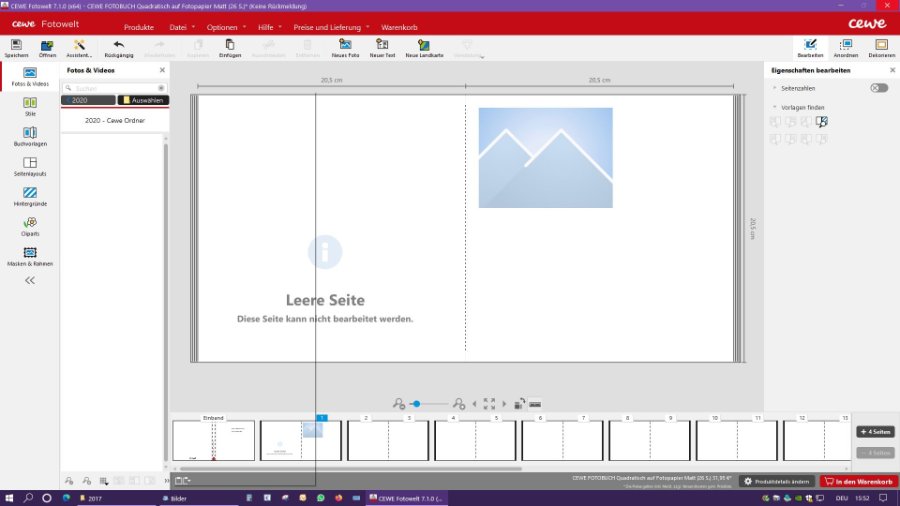Open Windows taskbar search
The width and height of the screenshot is (900, 506).
point(28,498)
